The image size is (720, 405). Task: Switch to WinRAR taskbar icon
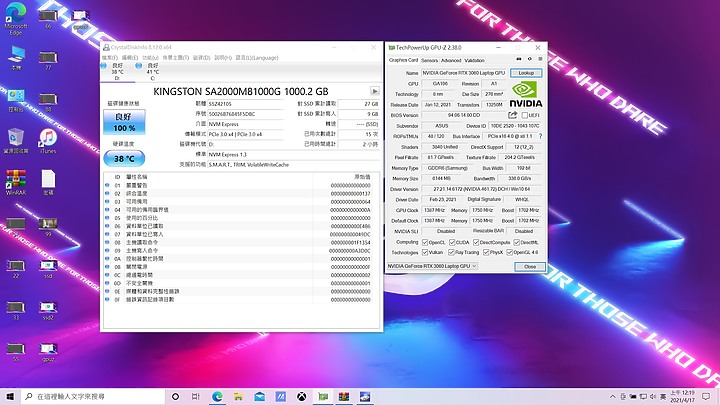(x=344, y=396)
